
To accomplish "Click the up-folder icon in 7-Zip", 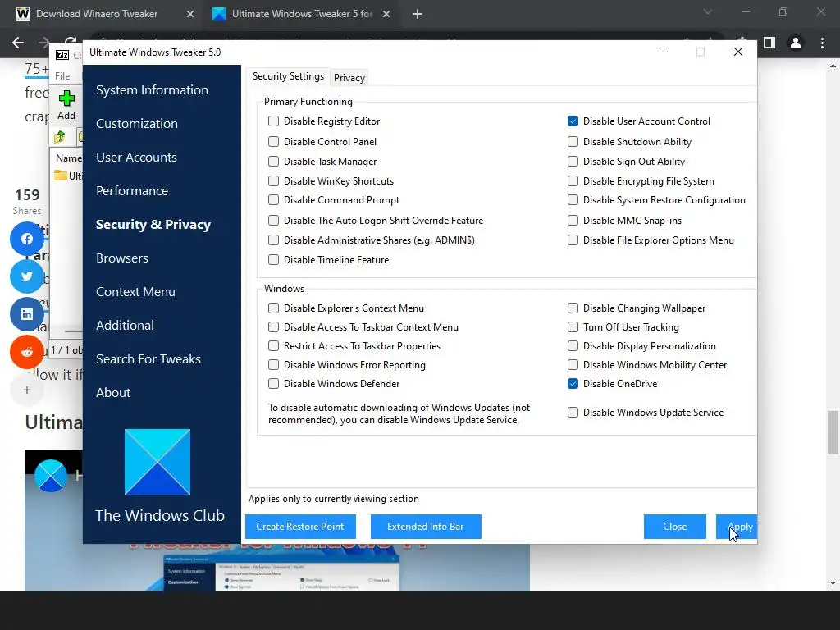I will click(60, 137).
